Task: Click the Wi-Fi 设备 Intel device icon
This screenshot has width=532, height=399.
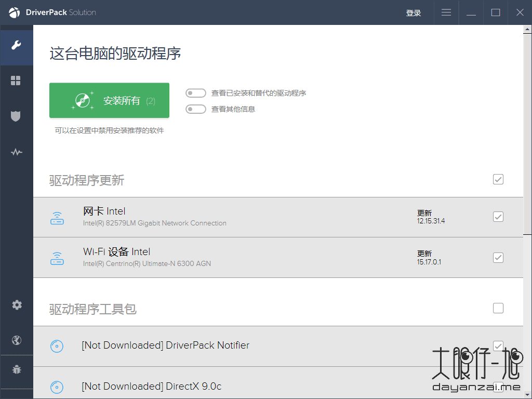Action: pyautogui.click(x=57, y=259)
